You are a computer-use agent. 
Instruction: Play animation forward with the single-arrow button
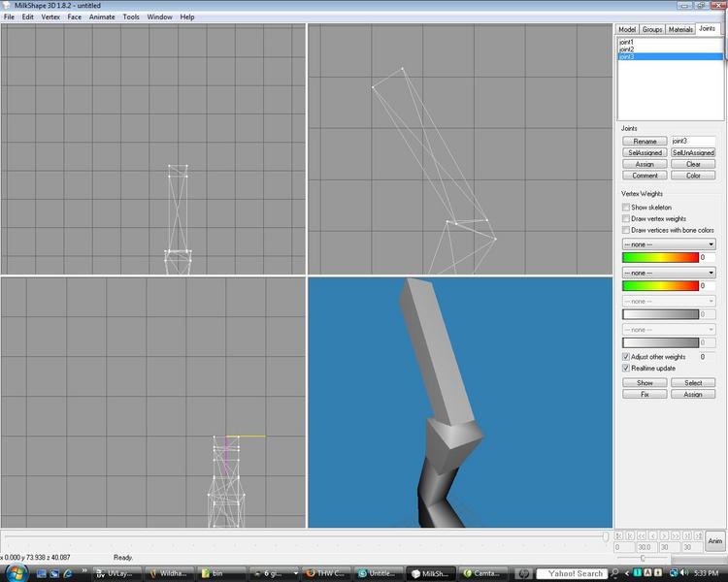(x=664, y=535)
